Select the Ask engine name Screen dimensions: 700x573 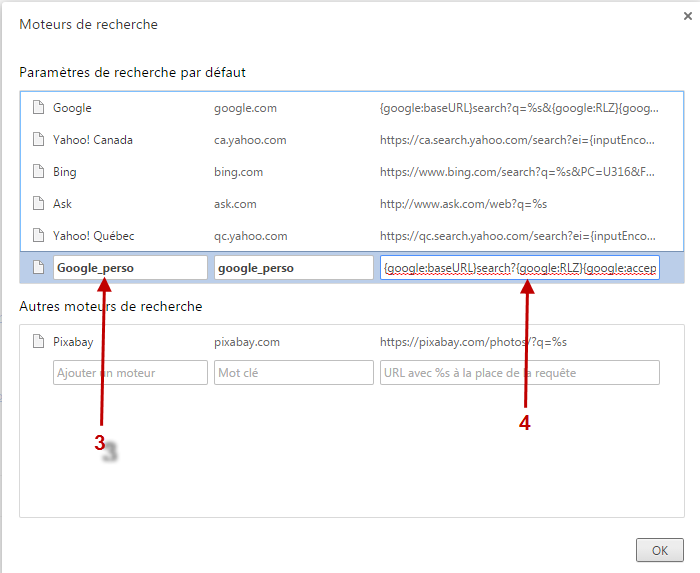62,204
